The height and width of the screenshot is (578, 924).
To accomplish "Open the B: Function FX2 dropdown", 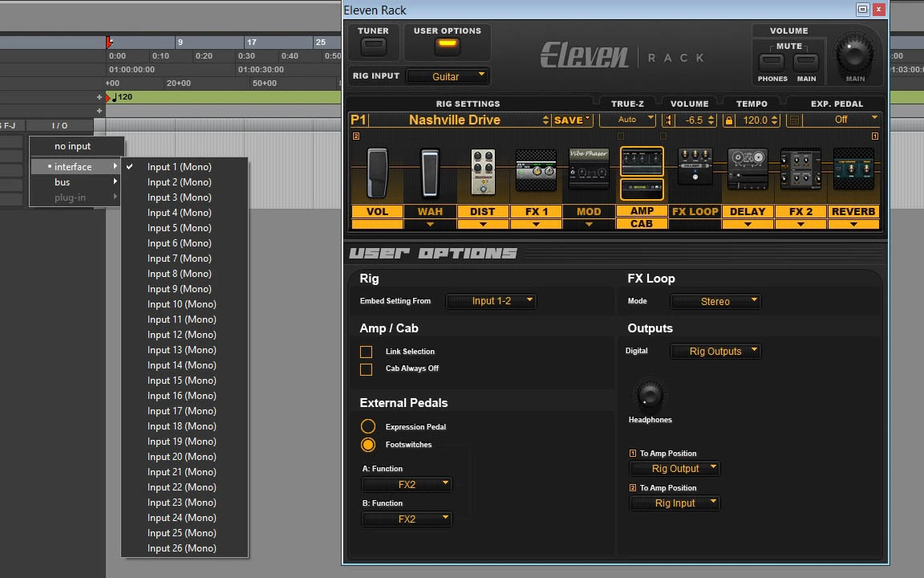I will 407,519.
